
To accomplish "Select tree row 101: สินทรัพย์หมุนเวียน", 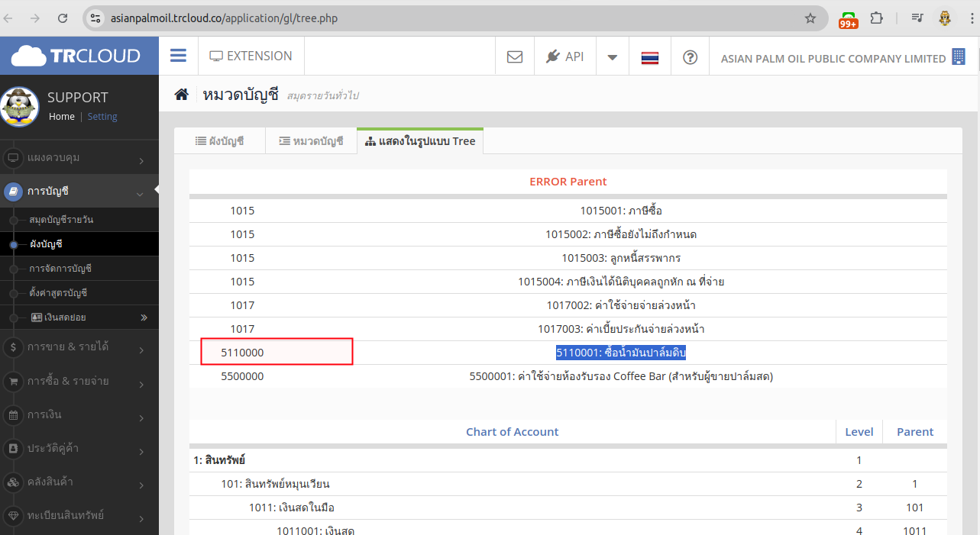I will click(568, 484).
